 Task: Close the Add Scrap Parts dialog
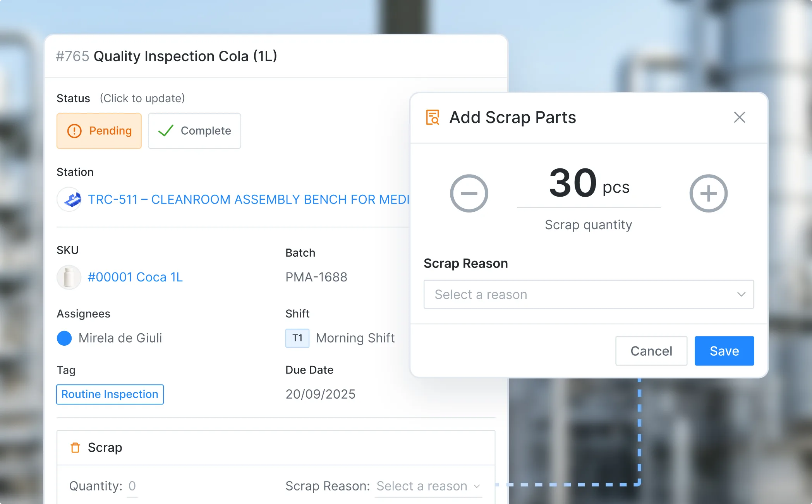(x=739, y=117)
